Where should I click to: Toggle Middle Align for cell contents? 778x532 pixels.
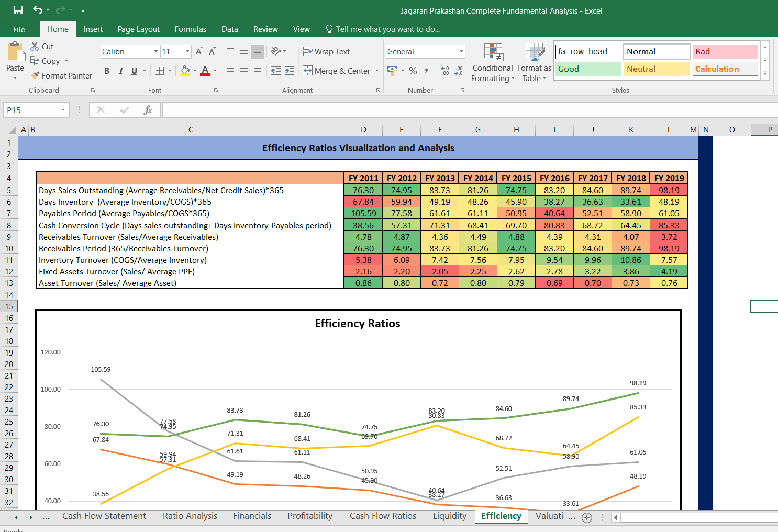(244, 51)
